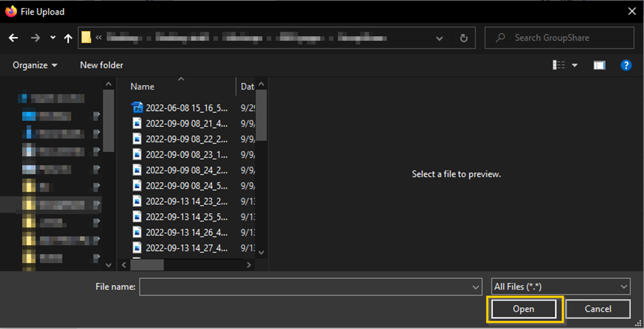
Task: Click the search magnifier icon
Action: click(x=500, y=37)
